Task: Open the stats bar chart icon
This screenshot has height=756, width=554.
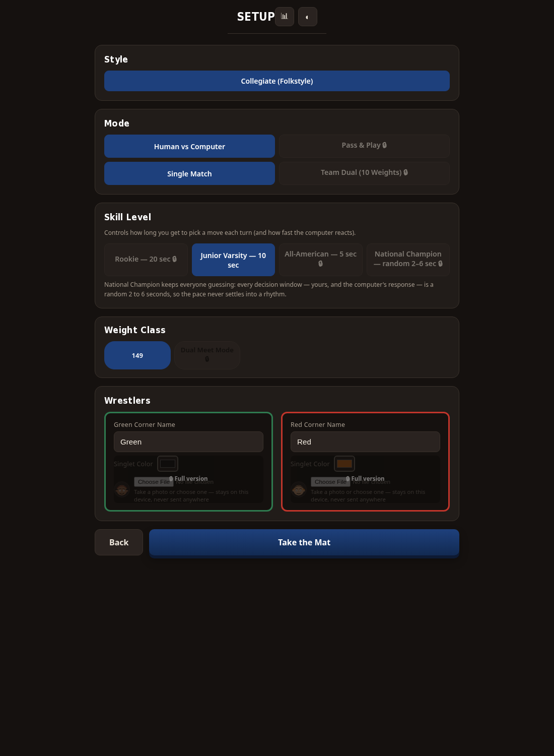Action: tap(285, 17)
